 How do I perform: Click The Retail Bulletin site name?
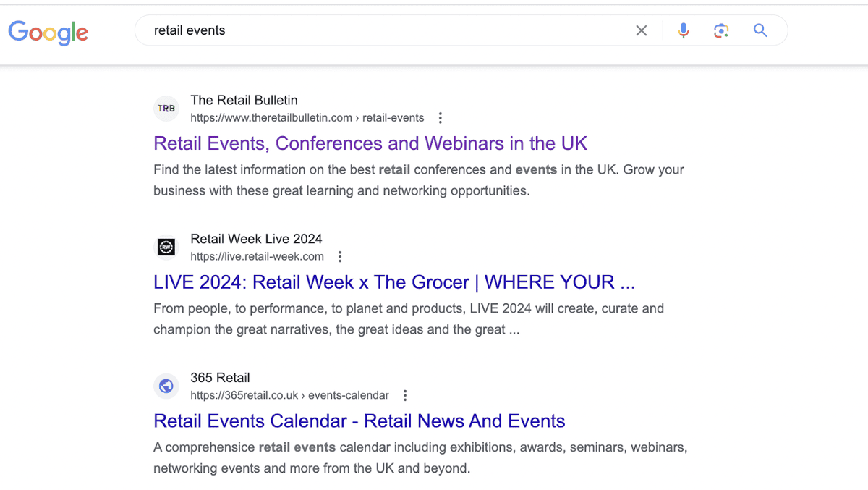[x=244, y=100]
